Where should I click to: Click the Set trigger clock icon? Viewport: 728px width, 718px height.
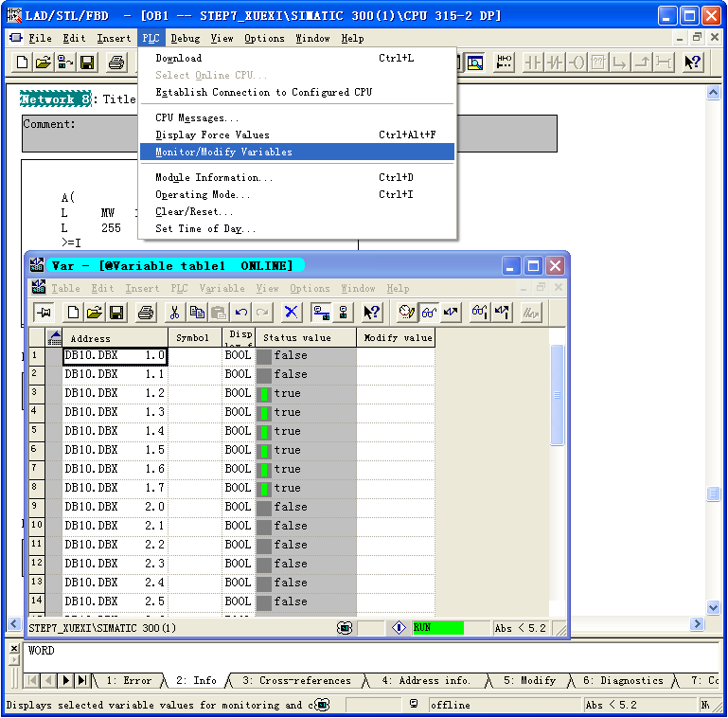[407, 312]
